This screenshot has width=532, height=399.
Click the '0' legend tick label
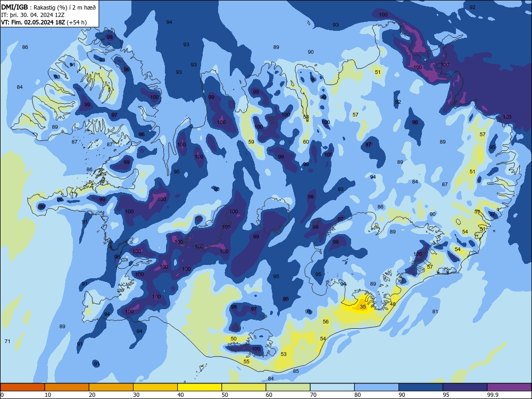point(2,395)
